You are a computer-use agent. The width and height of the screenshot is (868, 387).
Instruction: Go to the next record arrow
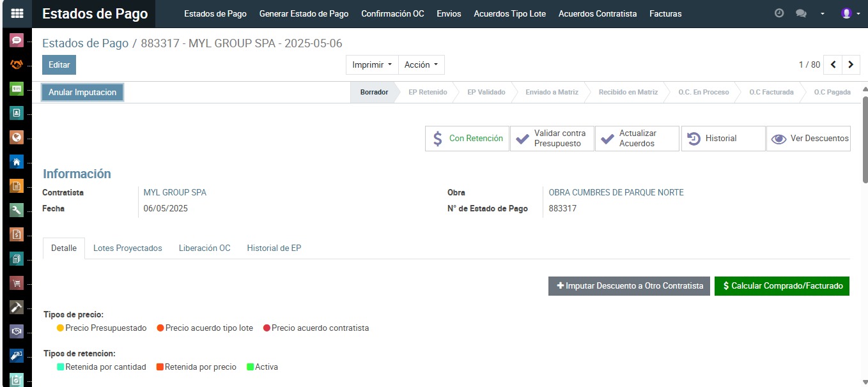pyautogui.click(x=851, y=64)
